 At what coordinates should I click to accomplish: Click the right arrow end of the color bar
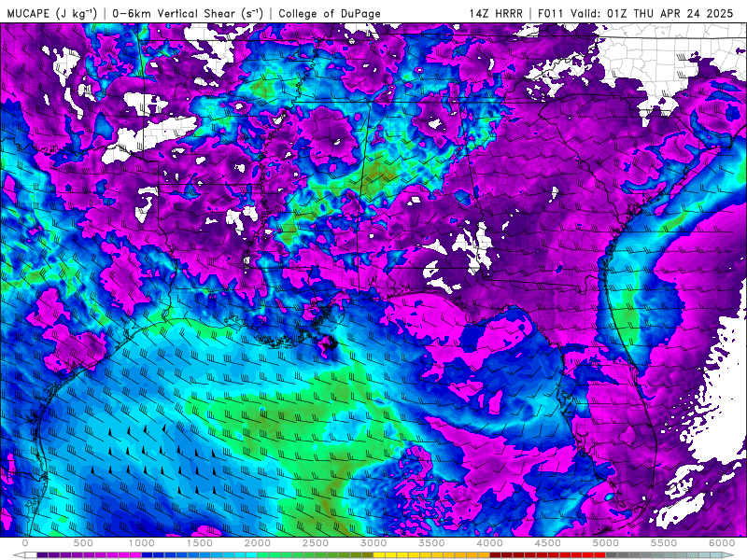[x=729, y=555]
